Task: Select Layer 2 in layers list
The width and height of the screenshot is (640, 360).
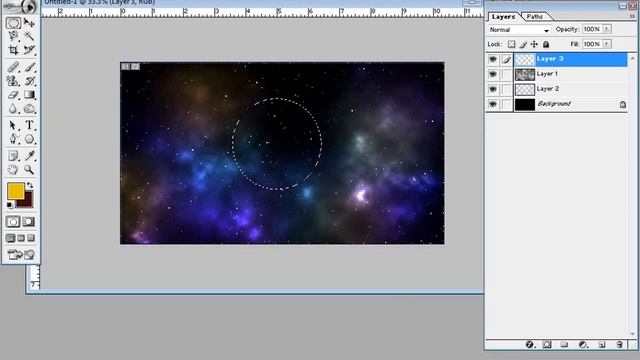Action: coord(570,89)
